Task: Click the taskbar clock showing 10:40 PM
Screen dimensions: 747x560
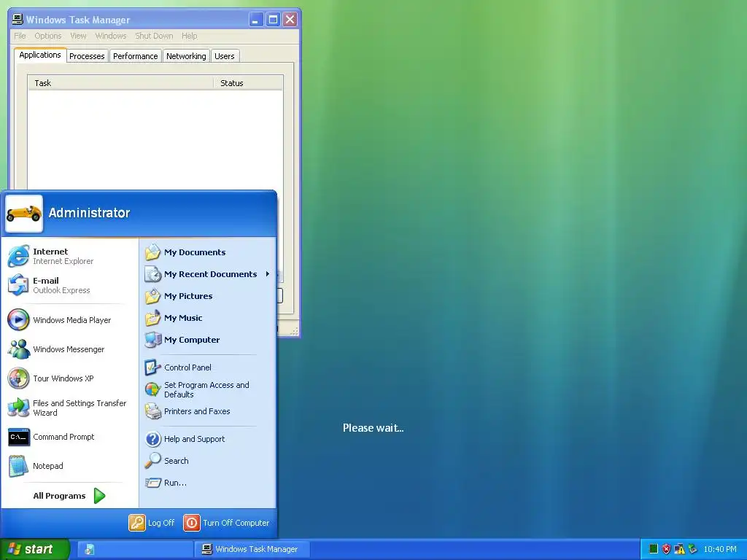Action: click(x=720, y=549)
